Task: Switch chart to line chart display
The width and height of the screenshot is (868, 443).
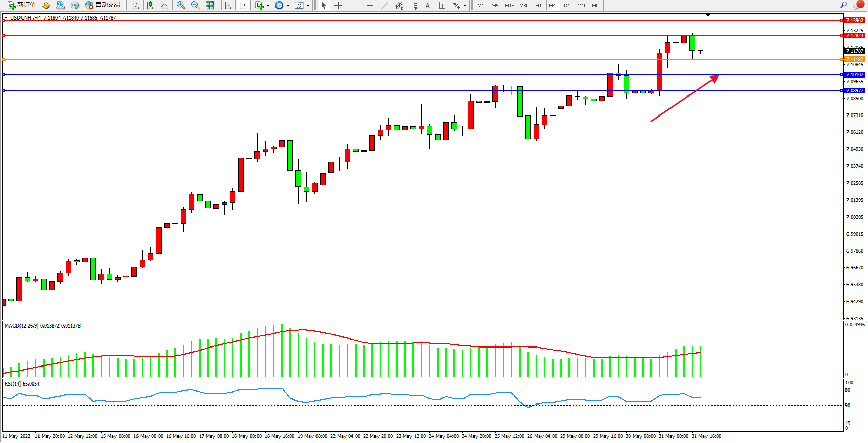Action: (164, 5)
